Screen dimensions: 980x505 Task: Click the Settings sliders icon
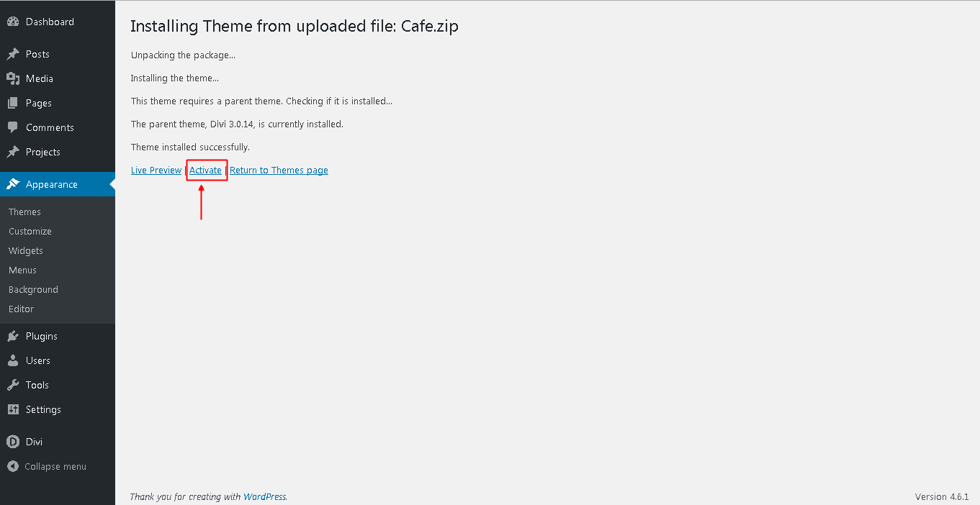coord(13,409)
